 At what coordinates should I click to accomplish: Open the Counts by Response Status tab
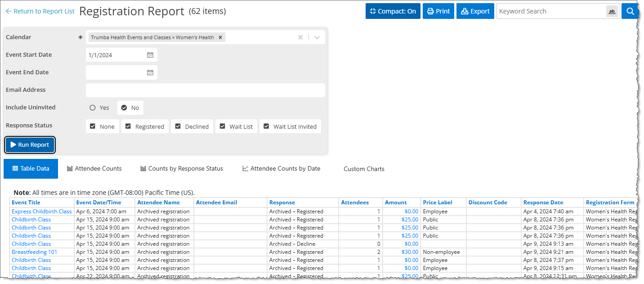point(182,169)
